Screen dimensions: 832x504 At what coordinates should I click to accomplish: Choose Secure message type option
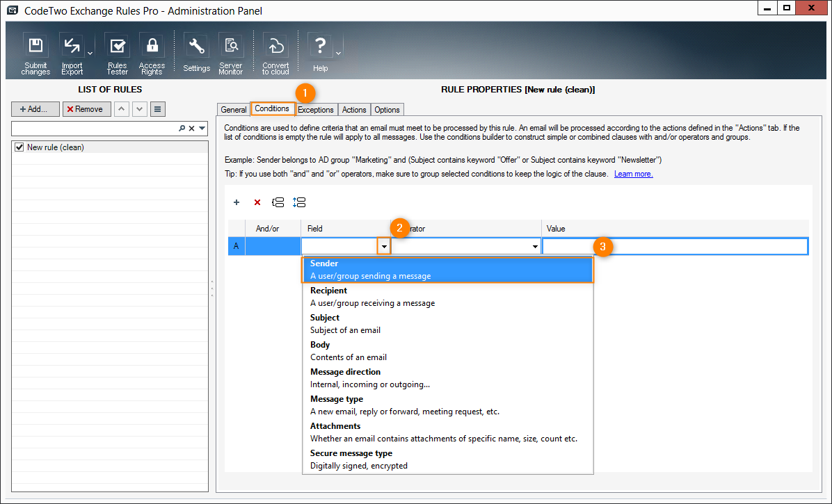point(447,460)
